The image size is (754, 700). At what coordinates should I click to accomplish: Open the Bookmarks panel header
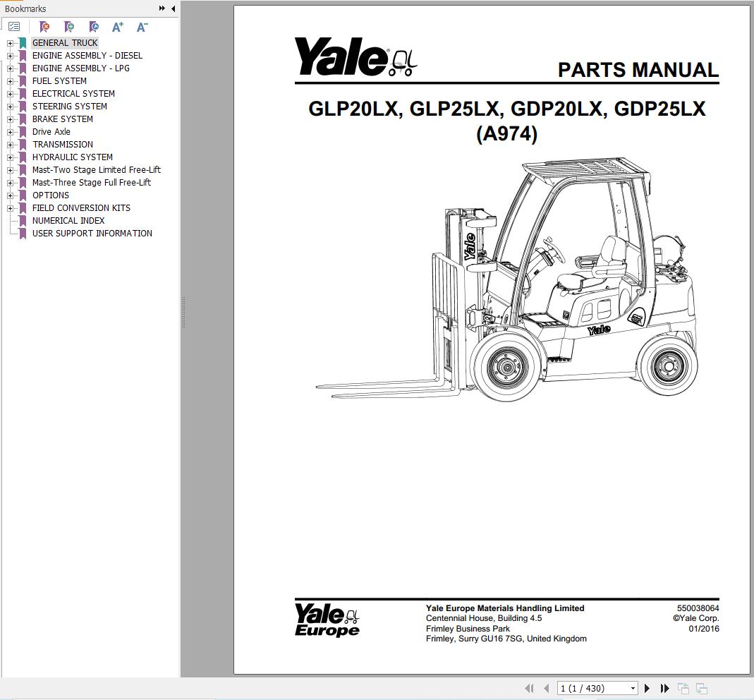coord(25,8)
